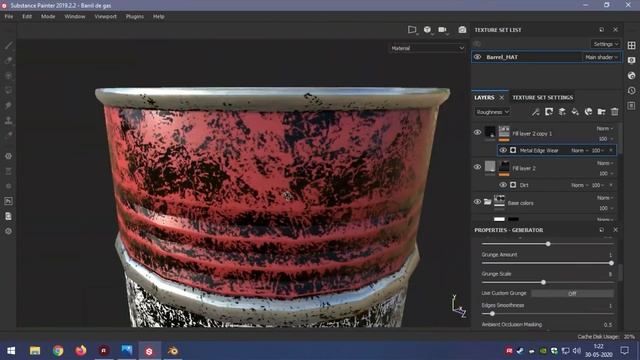Select Fill layer 2 copy 1 mask thumbnail
The width and height of the screenshot is (640, 360).
point(504,132)
